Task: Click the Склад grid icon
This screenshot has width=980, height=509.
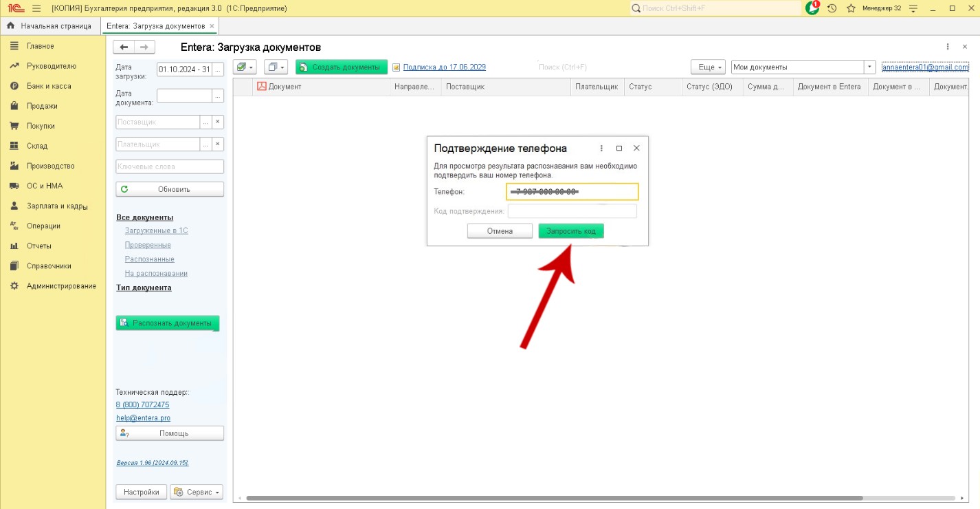Action: pos(14,146)
